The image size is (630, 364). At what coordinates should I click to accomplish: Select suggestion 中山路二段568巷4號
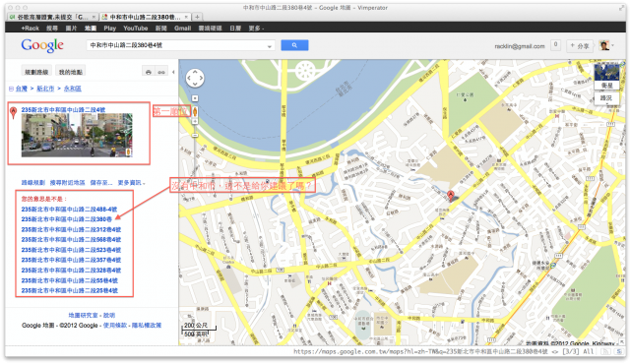(x=71, y=240)
